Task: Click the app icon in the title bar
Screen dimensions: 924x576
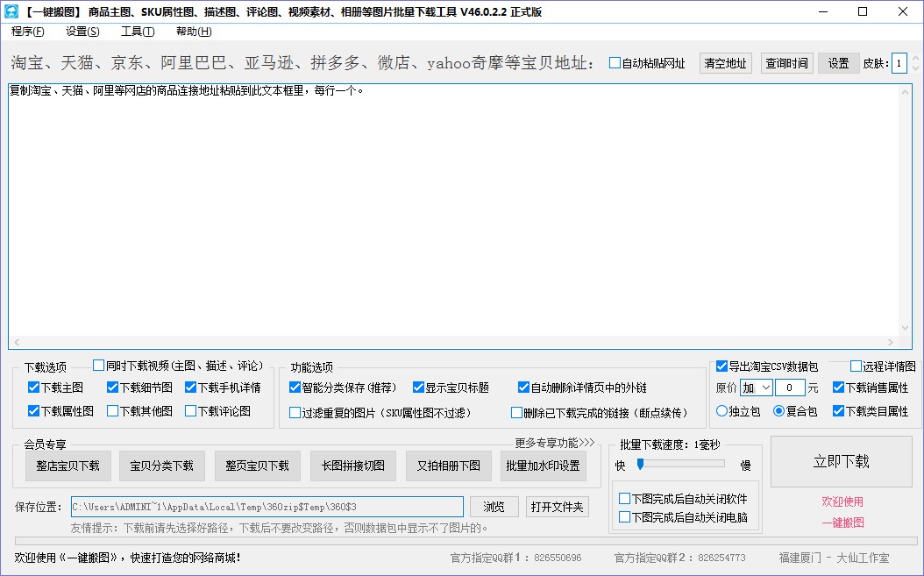Action: point(12,11)
